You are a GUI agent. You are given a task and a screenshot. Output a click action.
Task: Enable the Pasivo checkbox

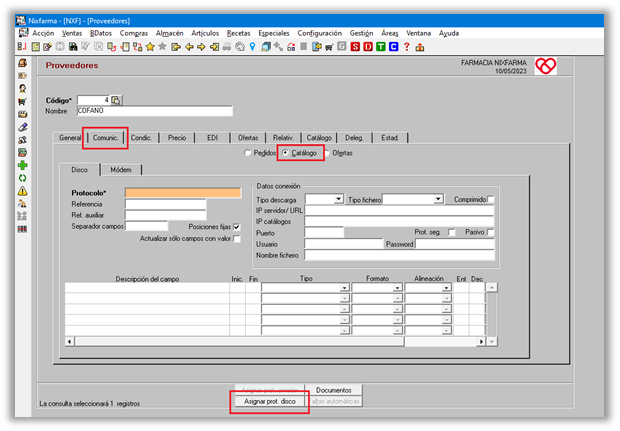tap(491, 233)
